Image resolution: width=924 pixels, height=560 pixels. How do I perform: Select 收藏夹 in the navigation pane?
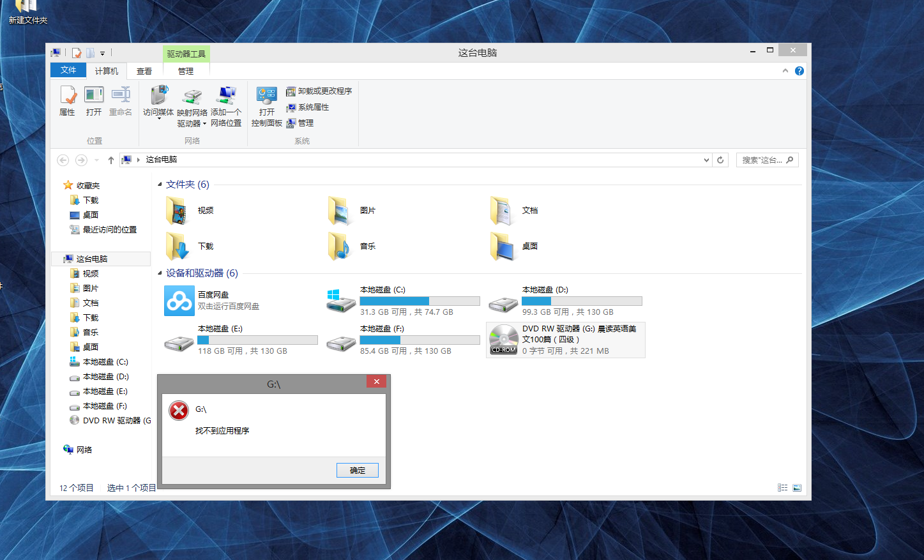click(82, 186)
